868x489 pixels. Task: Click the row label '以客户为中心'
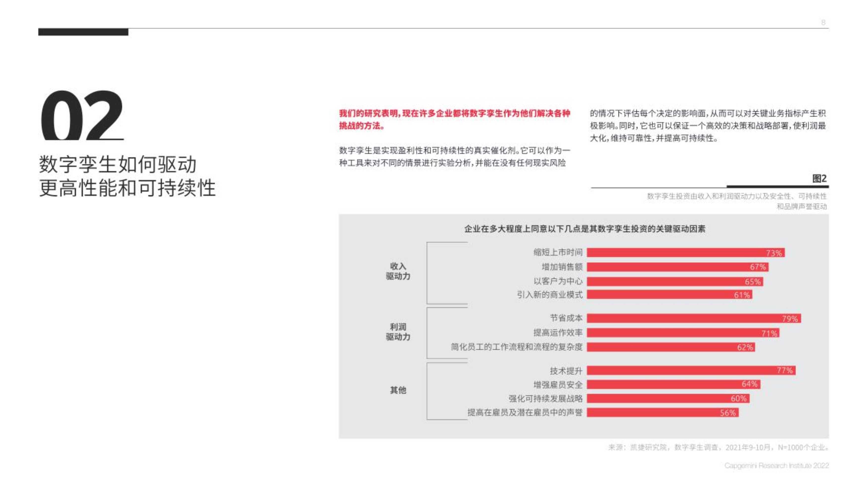point(558,281)
